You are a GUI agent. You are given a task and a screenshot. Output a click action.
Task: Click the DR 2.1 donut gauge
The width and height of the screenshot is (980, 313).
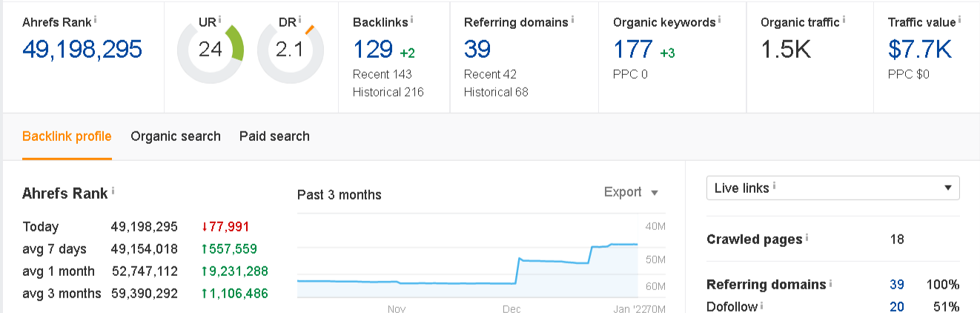pyautogui.click(x=291, y=50)
